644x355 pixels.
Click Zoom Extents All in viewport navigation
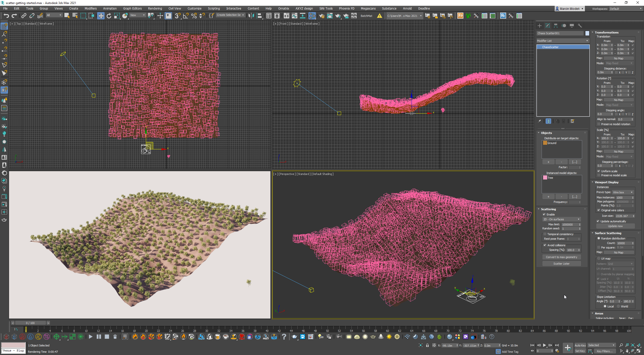point(639,345)
